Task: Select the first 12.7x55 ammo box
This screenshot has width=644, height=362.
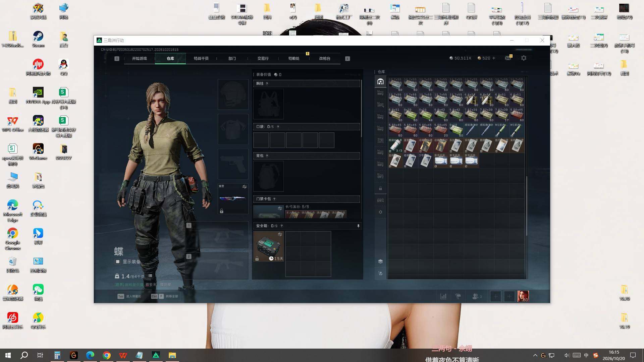Action: click(395, 84)
